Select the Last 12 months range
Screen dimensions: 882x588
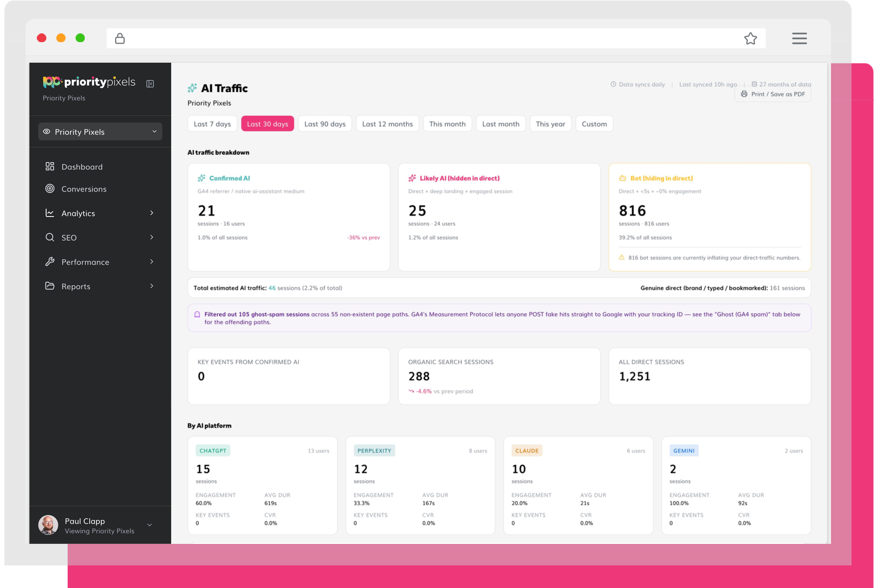[x=388, y=124]
